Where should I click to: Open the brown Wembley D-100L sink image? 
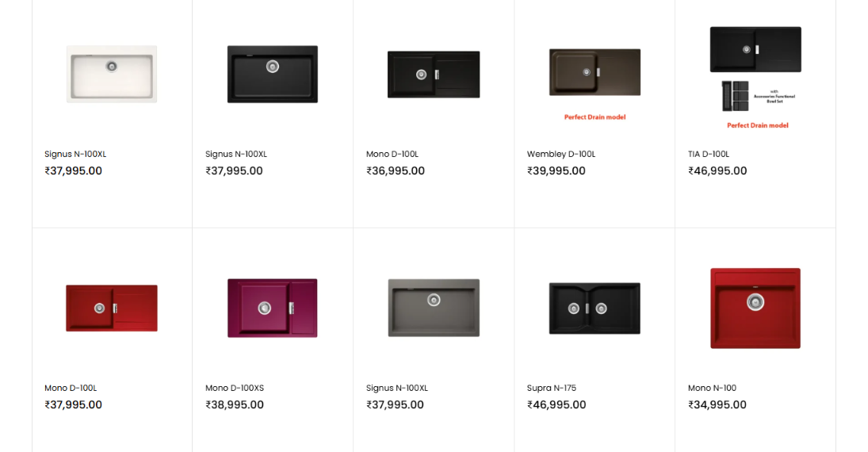[595, 73]
